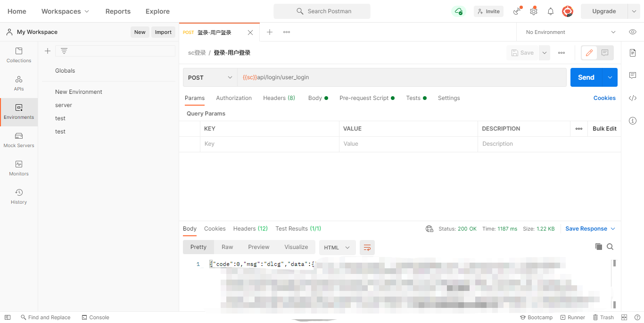
Task: Open the settings gear icon
Action: (x=534, y=11)
